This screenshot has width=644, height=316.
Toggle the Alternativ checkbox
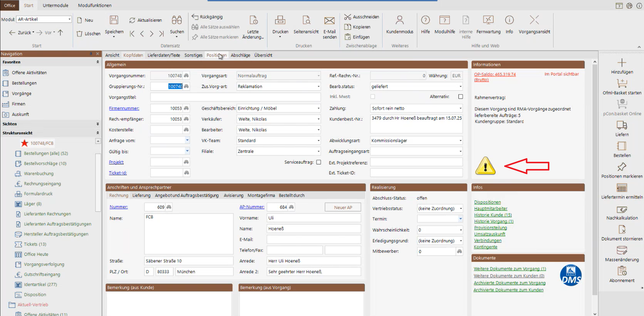[x=460, y=97]
